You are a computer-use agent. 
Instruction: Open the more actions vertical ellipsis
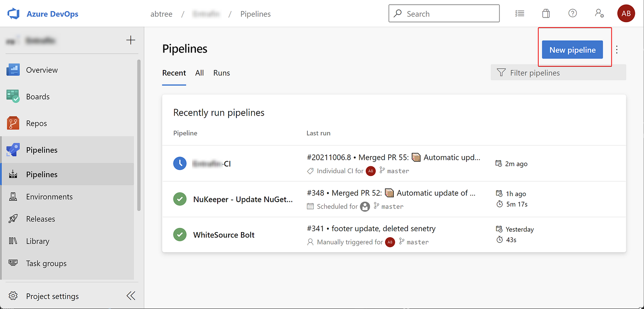tap(617, 50)
